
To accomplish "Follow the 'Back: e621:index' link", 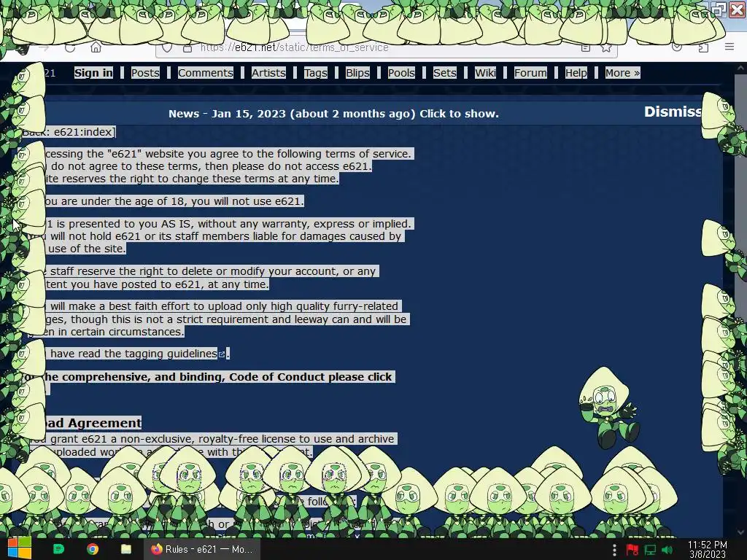I will (x=68, y=132).
